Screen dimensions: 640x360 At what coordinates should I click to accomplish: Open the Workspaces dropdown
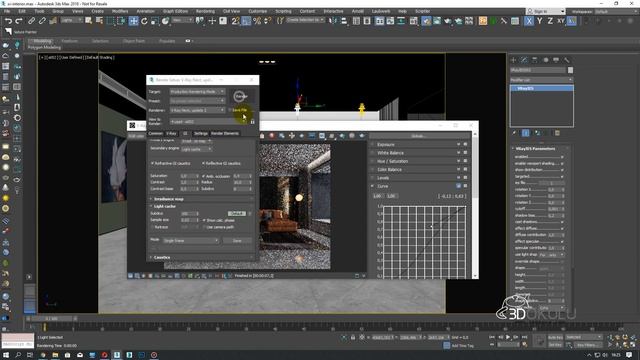coord(616,11)
